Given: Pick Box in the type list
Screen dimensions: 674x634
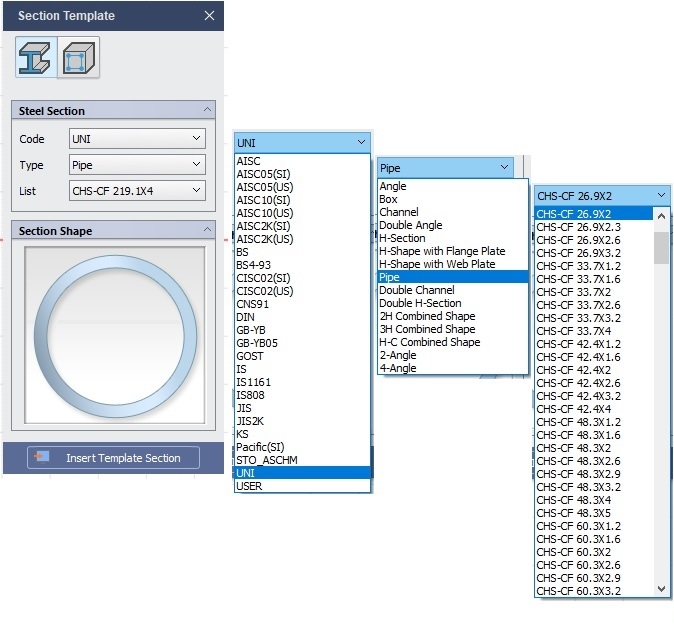Looking at the screenshot, I should [x=453, y=199].
